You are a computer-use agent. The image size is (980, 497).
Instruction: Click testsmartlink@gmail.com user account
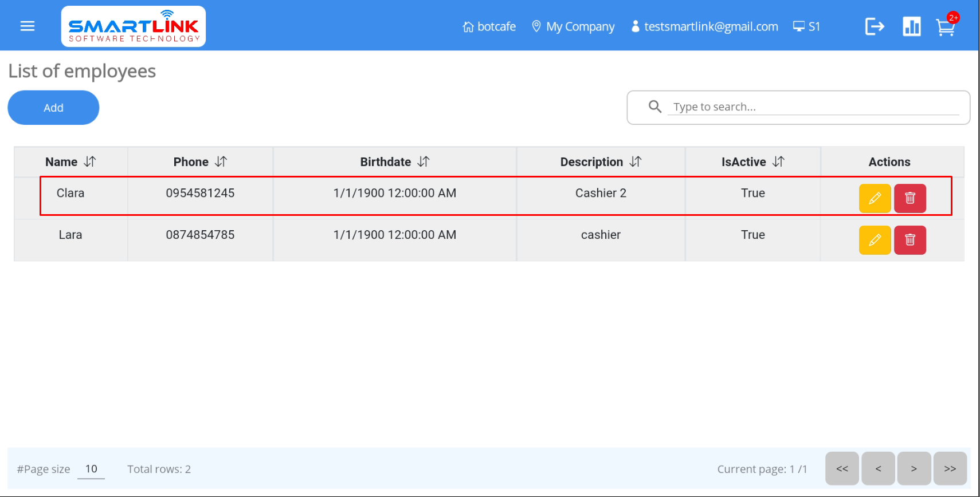click(x=704, y=27)
